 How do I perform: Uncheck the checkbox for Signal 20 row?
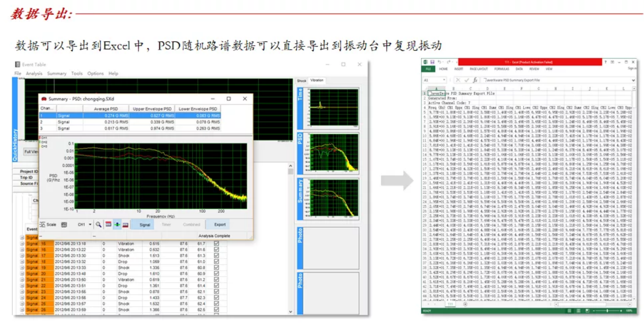[x=217, y=274]
